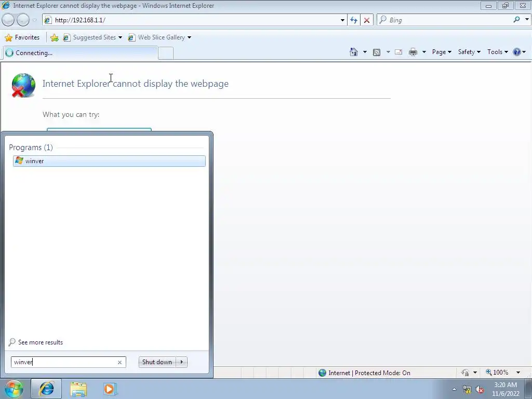Clear the search text with X

tap(120, 362)
